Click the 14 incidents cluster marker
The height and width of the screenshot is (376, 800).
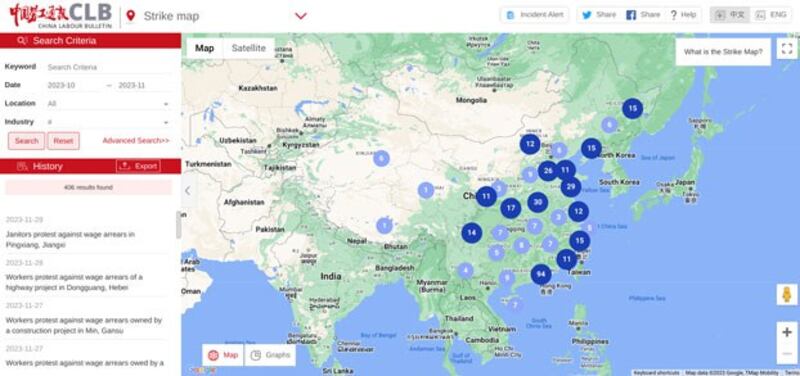(x=472, y=233)
